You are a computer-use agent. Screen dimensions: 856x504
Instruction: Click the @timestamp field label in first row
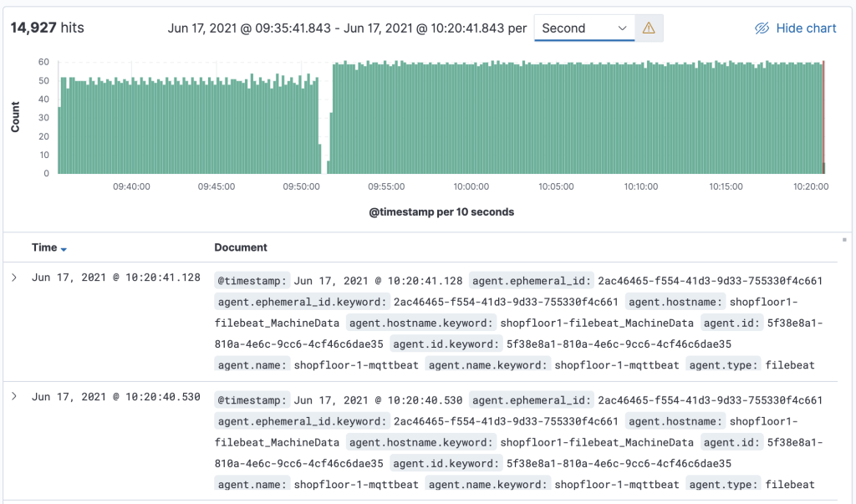point(252,281)
